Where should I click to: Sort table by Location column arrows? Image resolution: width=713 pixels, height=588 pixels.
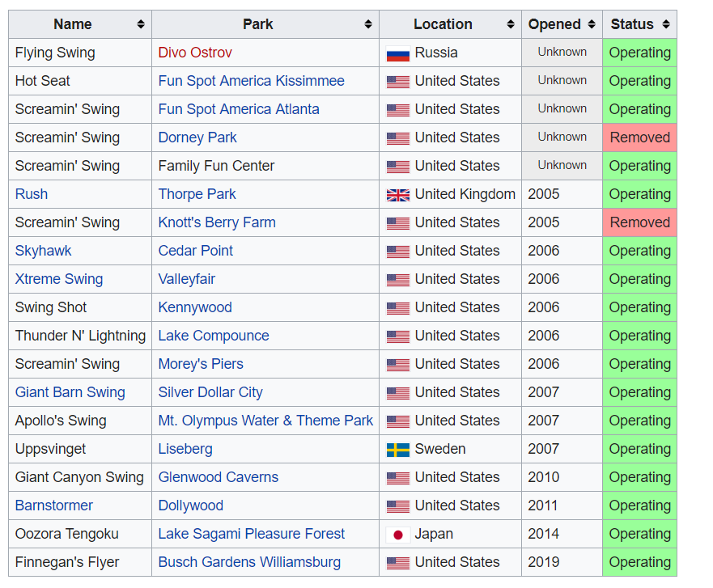click(x=511, y=24)
